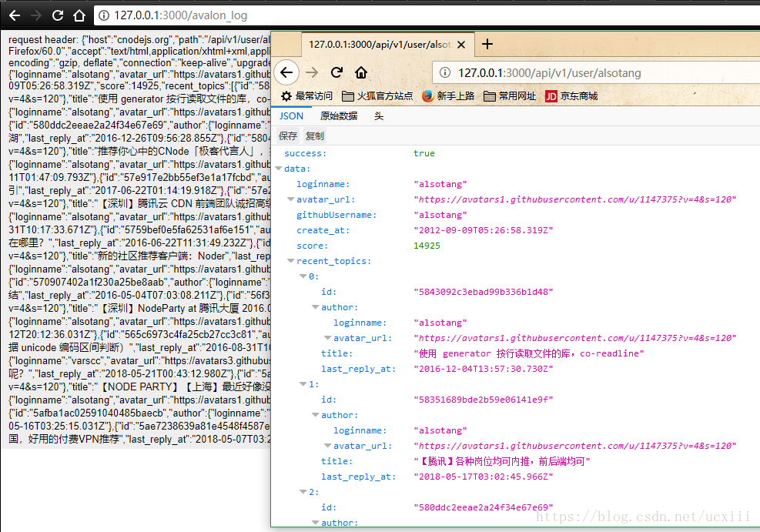Open 新手上路 Firefox bookmark
This screenshot has width=760, height=532.
448,96
